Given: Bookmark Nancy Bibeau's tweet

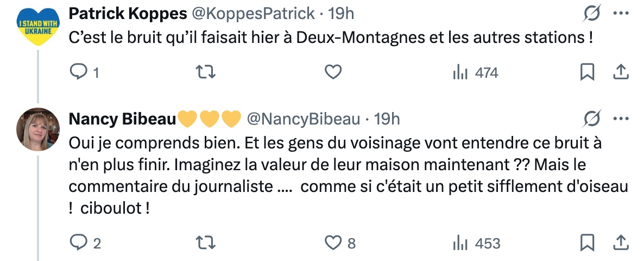Looking at the screenshot, I should point(588,243).
